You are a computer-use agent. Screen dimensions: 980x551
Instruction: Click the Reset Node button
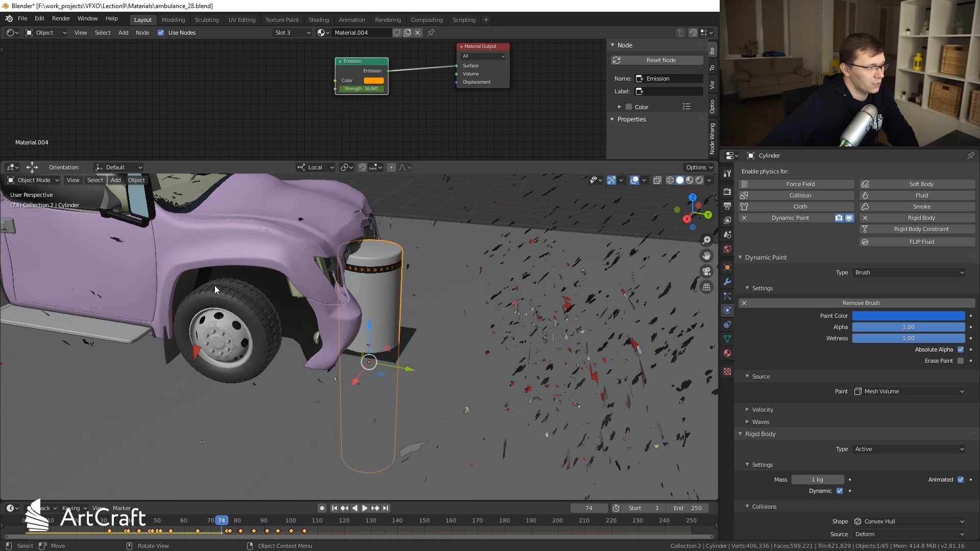[660, 60]
